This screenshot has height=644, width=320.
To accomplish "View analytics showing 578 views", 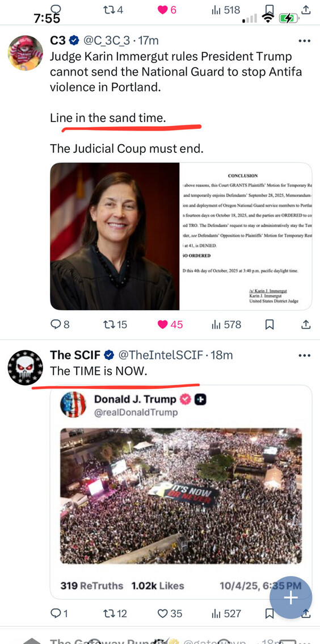I will pyautogui.click(x=226, y=324).
